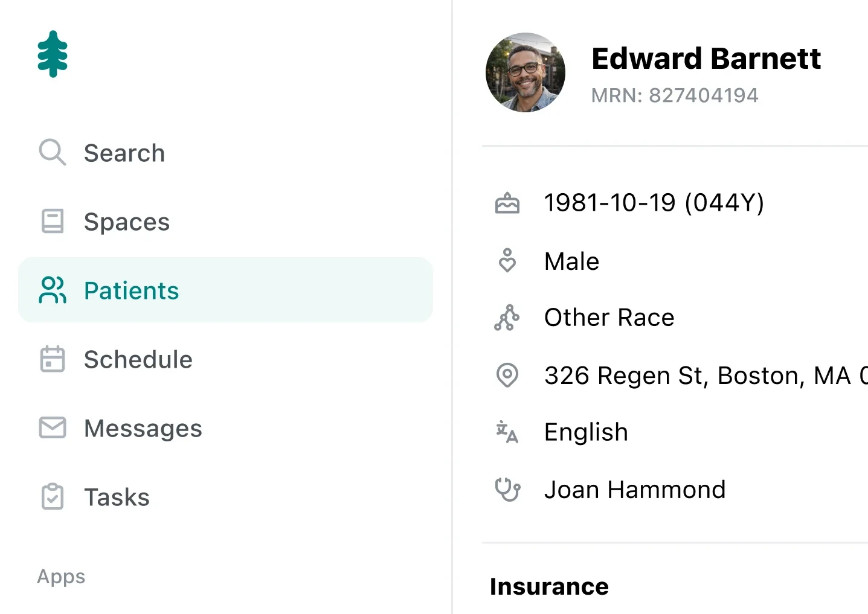The width and height of the screenshot is (868, 614).
Task: Click the Edward Barnett patient name
Action: tap(706, 59)
